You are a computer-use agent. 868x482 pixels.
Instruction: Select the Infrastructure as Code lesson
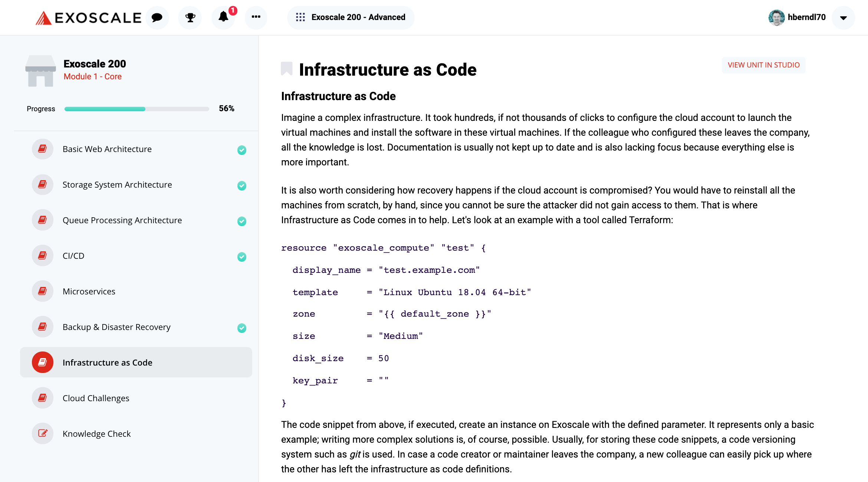pyautogui.click(x=108, y=362)
